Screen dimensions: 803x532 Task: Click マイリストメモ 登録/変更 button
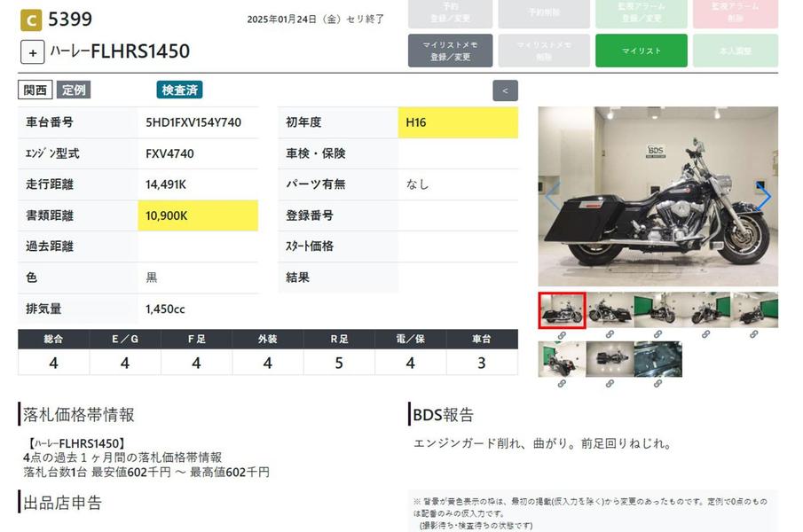[x=450, y=51]
